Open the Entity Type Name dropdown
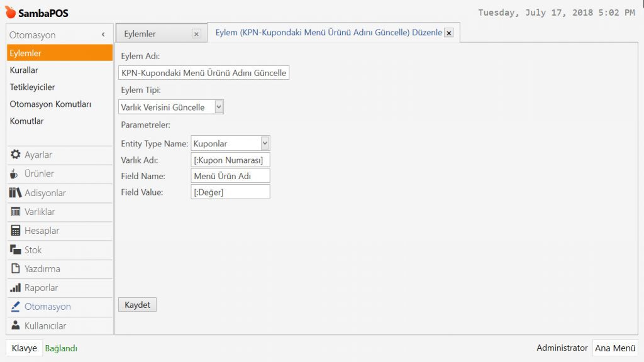Image resolution: width=644 pixels, height=362 pixels. tap(265, 143)
